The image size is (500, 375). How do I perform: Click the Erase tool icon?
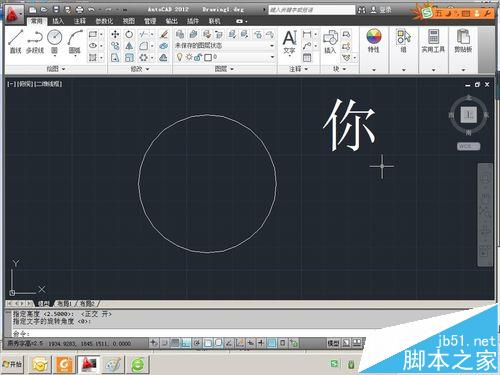(164, 34)
